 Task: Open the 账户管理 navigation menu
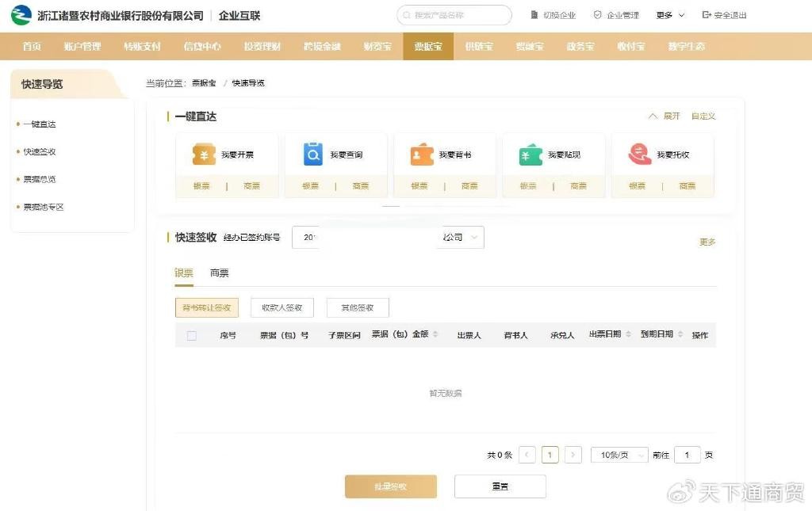[82, 47]
